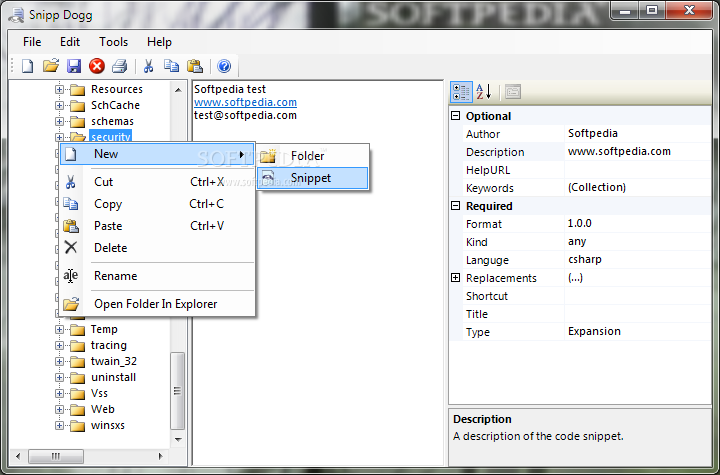
Task: Expand the Replacements property
Action: tap(456, 277)
